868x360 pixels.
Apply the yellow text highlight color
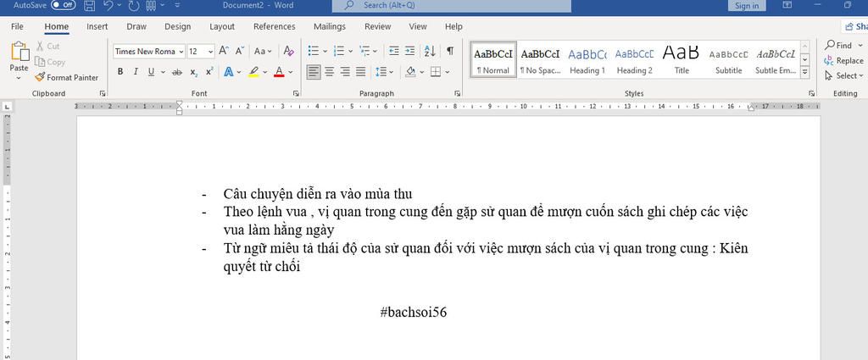click(253, 72)
